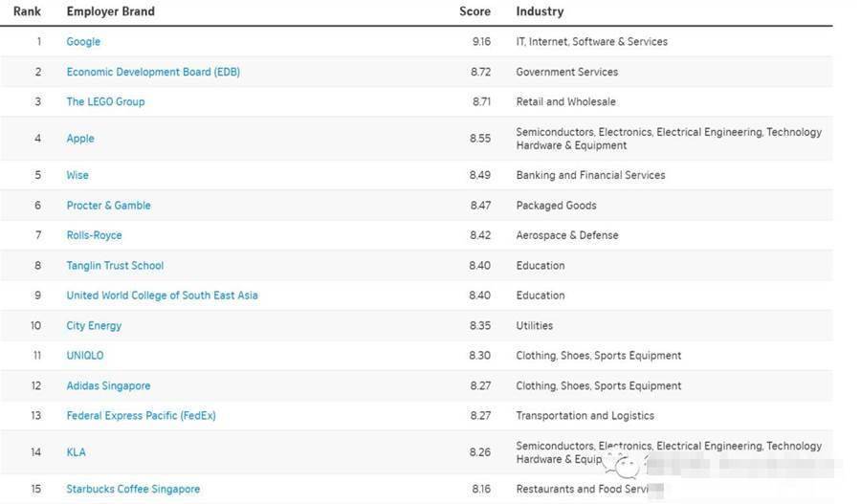The width and height of the screenshot is (861, 504).
Task: Open Economic Development Board (EDB) link
Action: [153, 72]
